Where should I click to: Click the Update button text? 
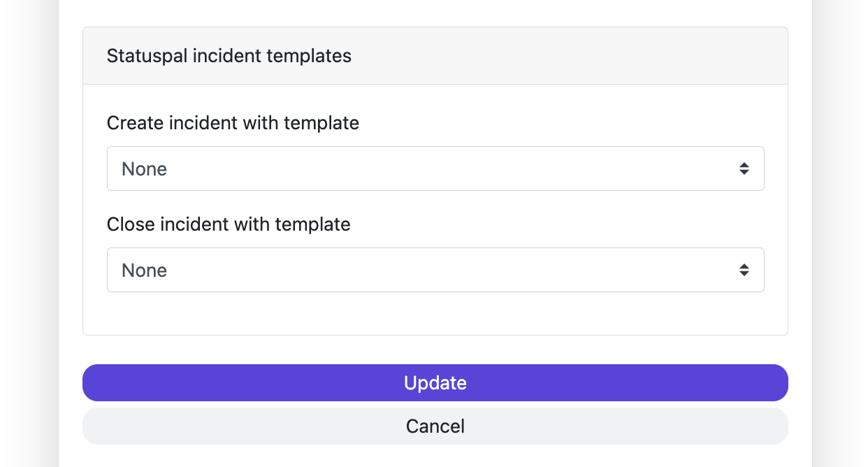pos(435,383)
